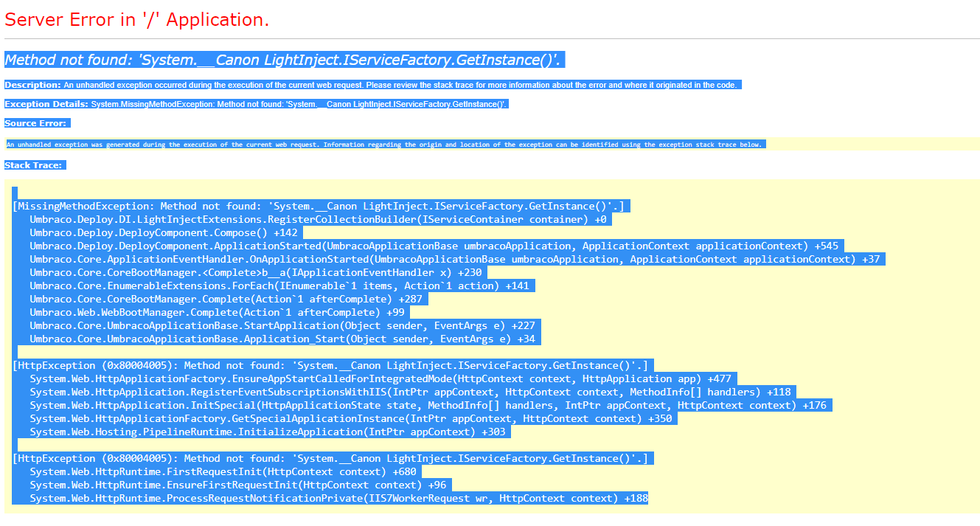Image resolution: width=980 pixels, height=526 pixels.
Task: Click the 'EnumerableExtensions.ForEach' stack line
Action: (x=279, y=286)
